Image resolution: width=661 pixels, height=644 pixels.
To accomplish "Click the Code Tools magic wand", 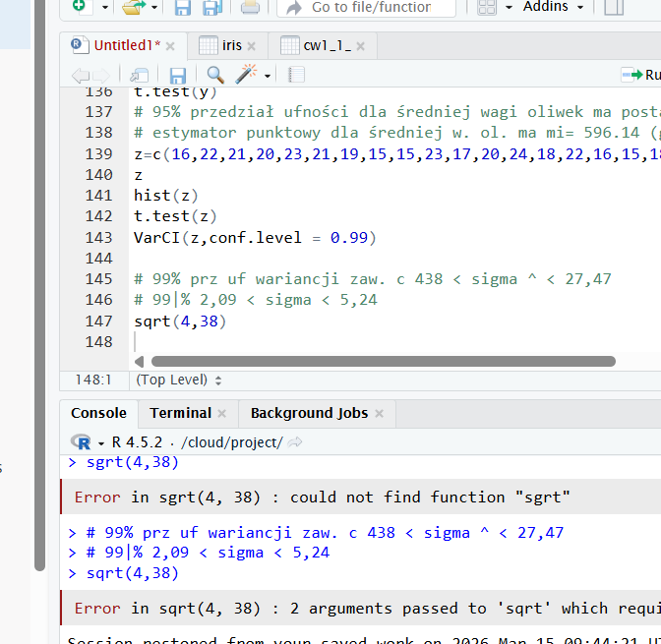I will [246, 74].
